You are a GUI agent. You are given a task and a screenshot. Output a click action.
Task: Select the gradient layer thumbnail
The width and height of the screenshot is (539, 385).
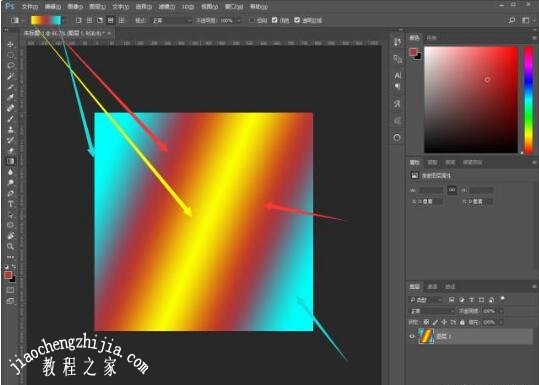click(x=426, y=336)
